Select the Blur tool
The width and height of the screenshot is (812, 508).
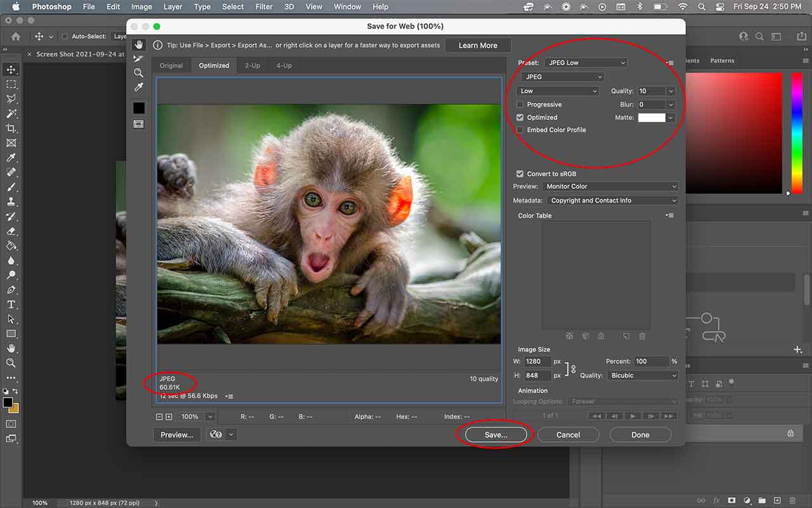pyautogui.click(x=11, y=260)
